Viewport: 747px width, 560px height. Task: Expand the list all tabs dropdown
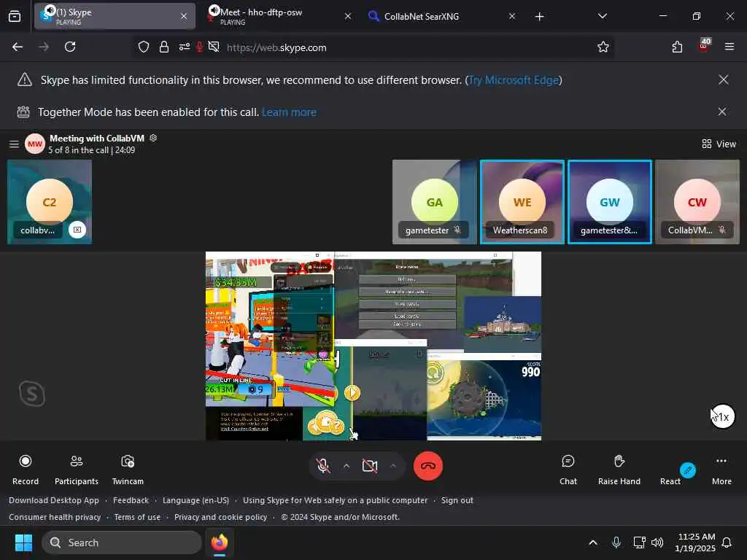click(x=602, y=16)
